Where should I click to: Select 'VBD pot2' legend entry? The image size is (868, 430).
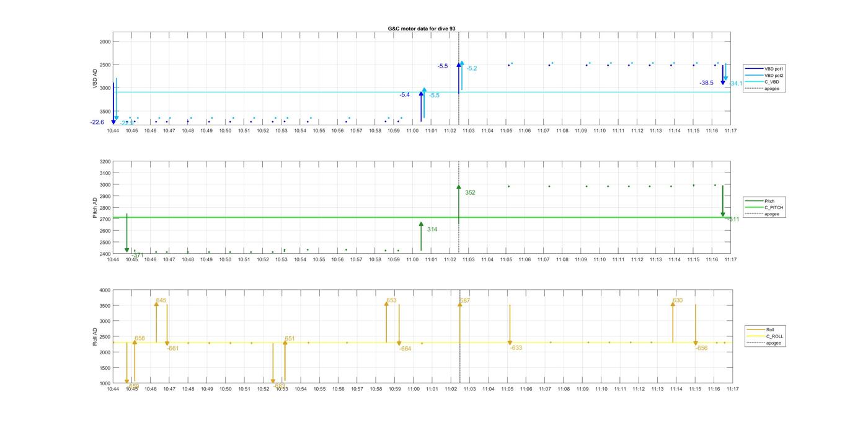[x=764, y=75]
